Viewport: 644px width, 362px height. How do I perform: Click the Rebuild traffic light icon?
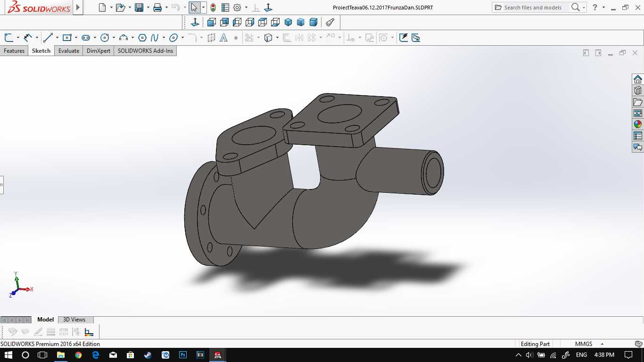(213, 8)
